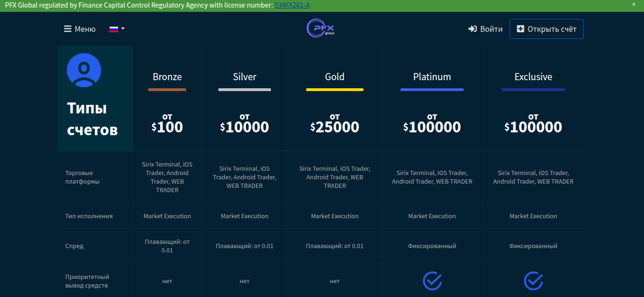This screenshot has width=644, height=297.
Task: Click Silver's от $10000 minimum deposit
Action: coord(244,124)
